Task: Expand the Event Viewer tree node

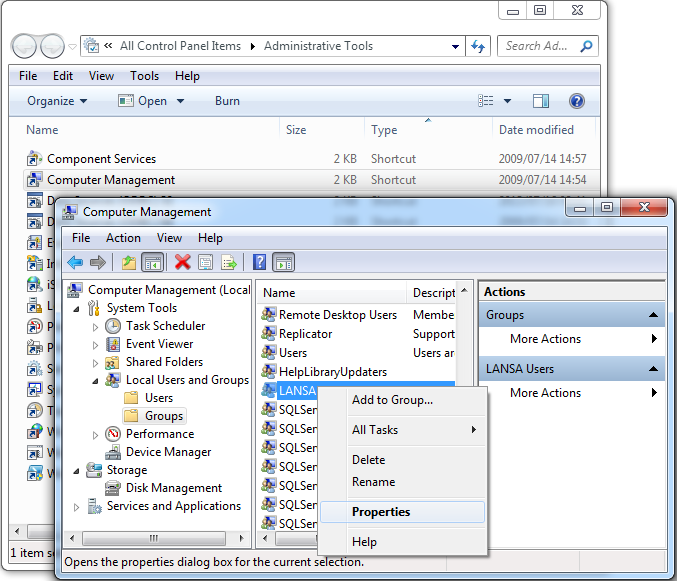Action: (95, 345)
